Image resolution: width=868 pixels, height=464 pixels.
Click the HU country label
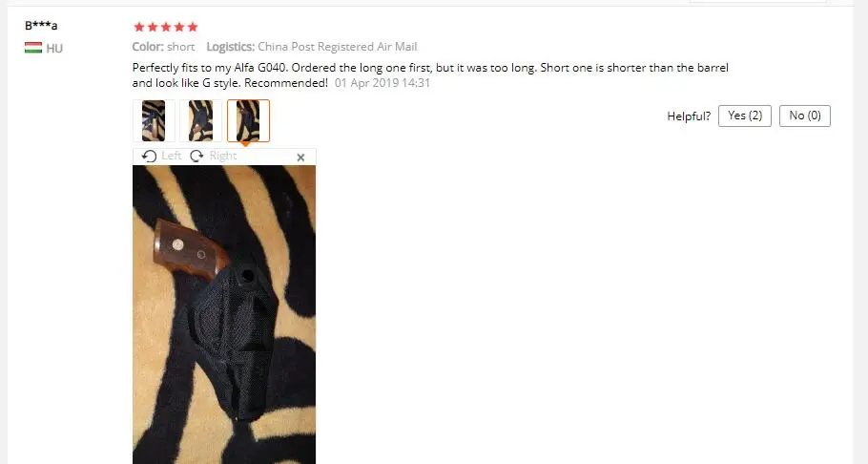[54, 49]
